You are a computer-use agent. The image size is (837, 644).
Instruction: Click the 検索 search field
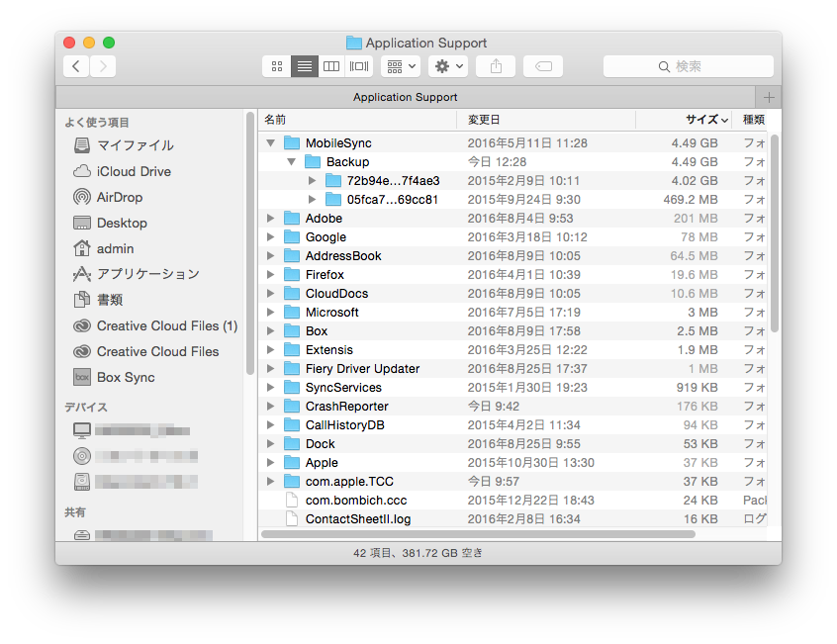(x=688, y=66)
